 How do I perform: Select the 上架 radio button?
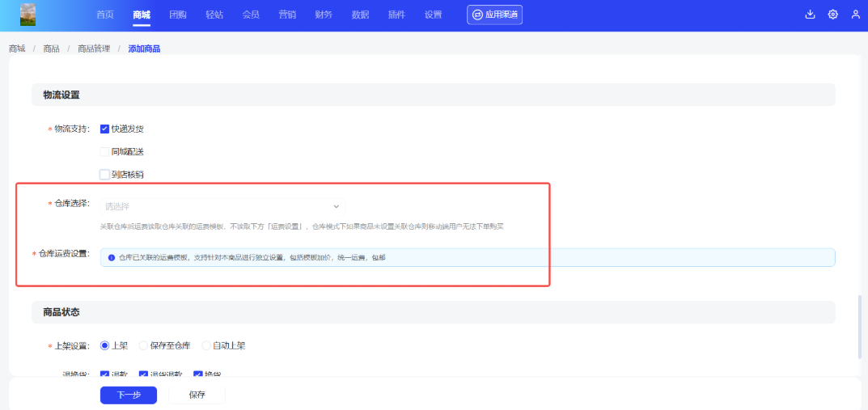pyautogui.click(x=105, y=345)
